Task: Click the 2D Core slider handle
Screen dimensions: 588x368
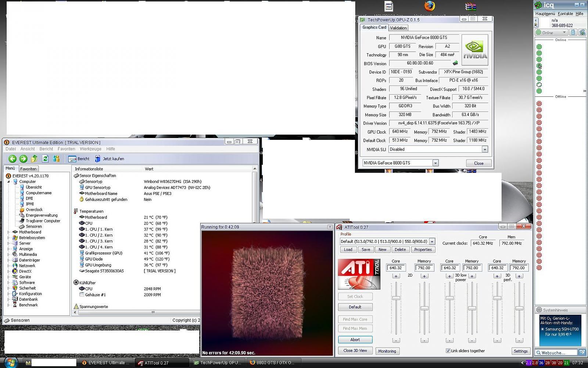Action: coord(396,298)
